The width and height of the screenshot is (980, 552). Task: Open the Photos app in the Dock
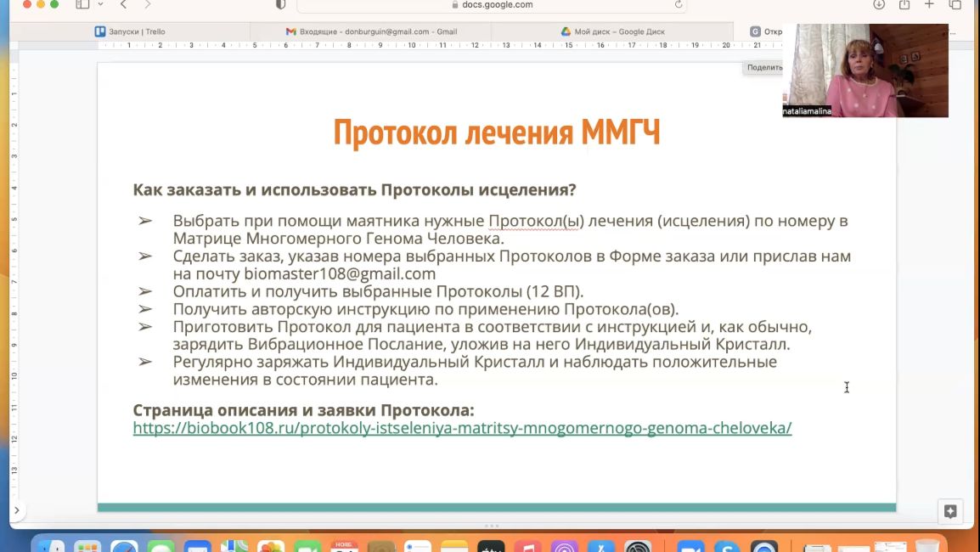(x=271, y=548)
